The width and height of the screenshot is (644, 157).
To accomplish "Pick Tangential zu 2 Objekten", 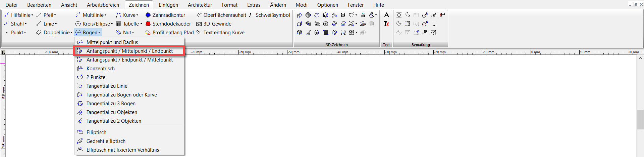I will (x=129, y=121).
